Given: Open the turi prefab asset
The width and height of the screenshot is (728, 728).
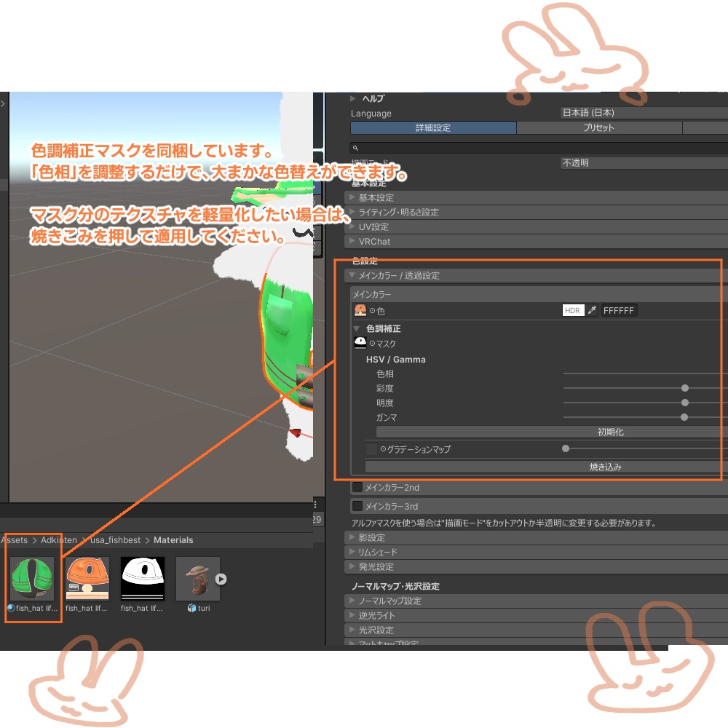Looking at the screenshot, I should (x=197, y=579).
